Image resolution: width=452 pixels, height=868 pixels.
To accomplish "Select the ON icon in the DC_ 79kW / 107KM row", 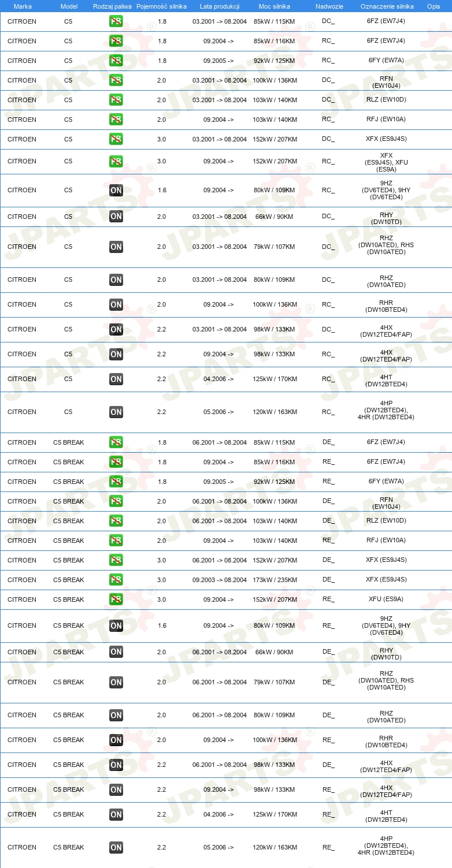I will (116, 247).
